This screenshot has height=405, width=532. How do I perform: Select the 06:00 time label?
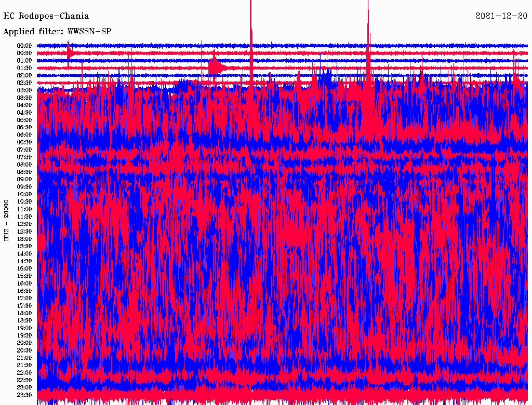24,135
